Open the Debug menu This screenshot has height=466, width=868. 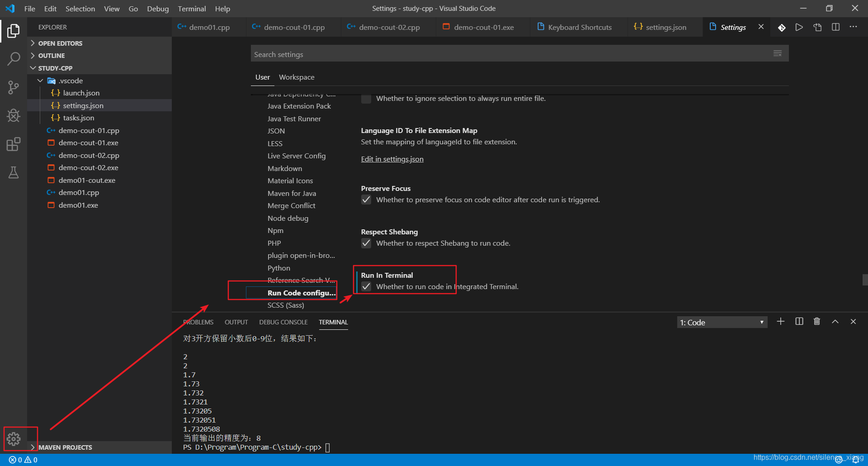coord(158,9)
